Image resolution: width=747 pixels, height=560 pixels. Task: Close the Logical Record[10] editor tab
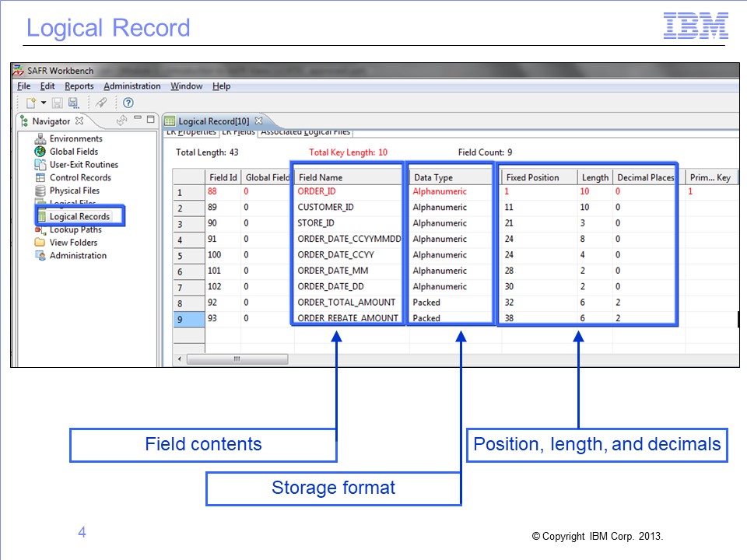coord(258,121)
